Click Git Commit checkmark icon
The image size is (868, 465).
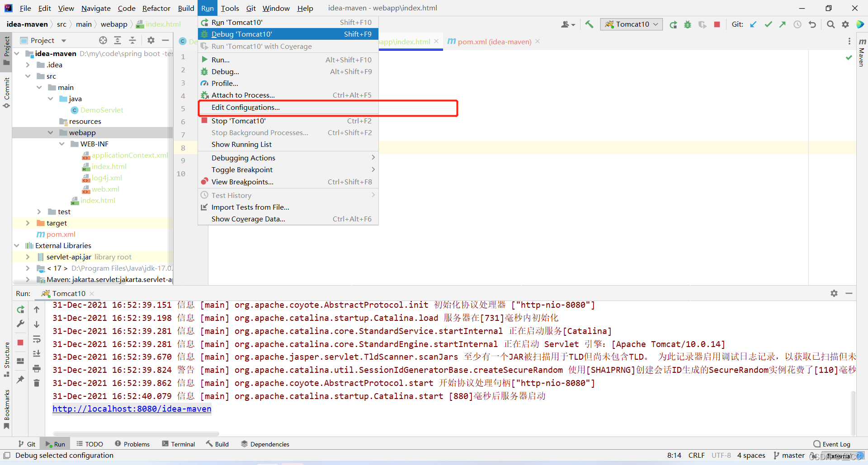pyautogui.click(x=768, y=24)
